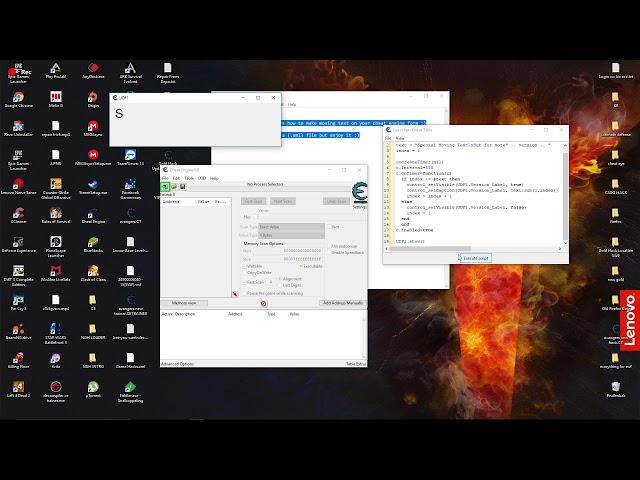Open the Far Cry 3 desktop shortcut
640x480 pixels.
pos(18,303)
